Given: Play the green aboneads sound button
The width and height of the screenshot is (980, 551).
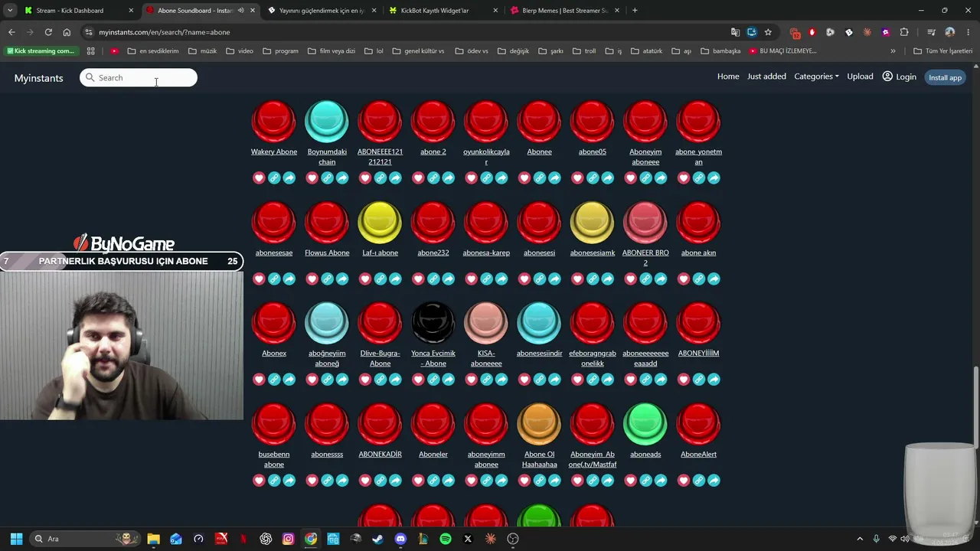Looking at the screenshot, I should click(645, 424).
